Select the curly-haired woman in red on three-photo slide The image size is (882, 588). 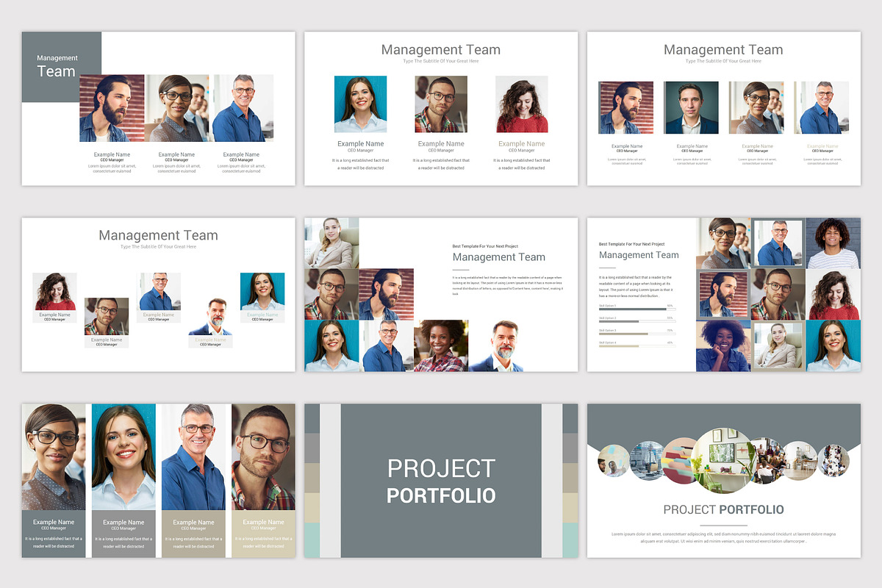521,104
